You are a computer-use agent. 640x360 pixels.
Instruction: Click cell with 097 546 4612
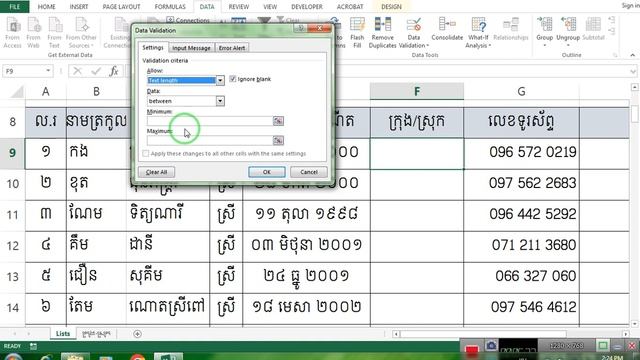pos(521,308)
